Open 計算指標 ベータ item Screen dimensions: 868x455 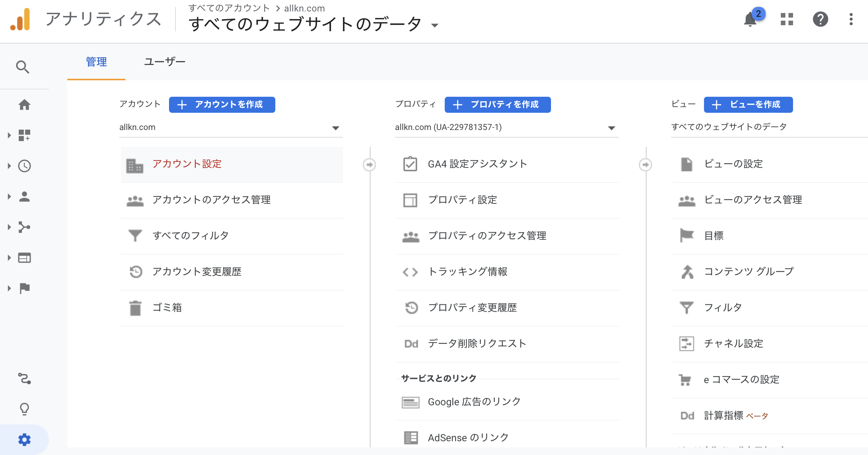click(x=770, y=416)
